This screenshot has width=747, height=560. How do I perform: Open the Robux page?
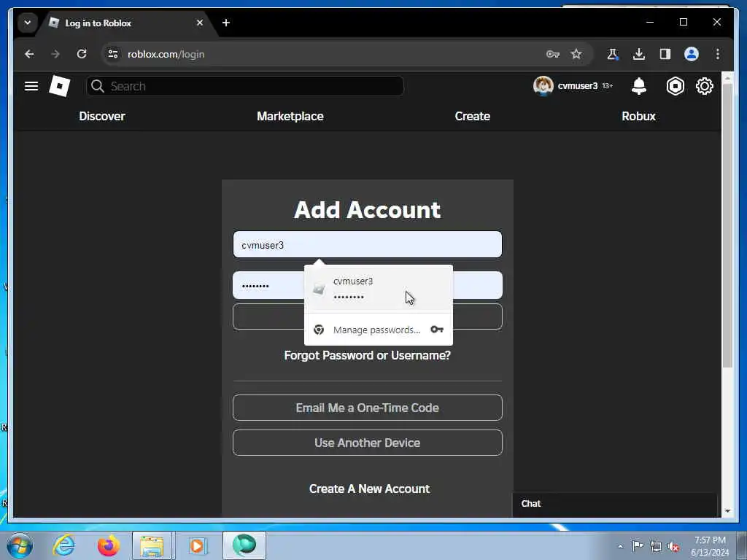(638, 116)
